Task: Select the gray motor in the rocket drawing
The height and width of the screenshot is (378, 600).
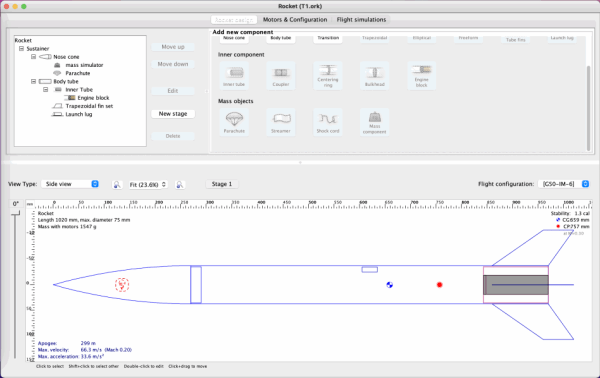Action: click(x=516, y=285)
